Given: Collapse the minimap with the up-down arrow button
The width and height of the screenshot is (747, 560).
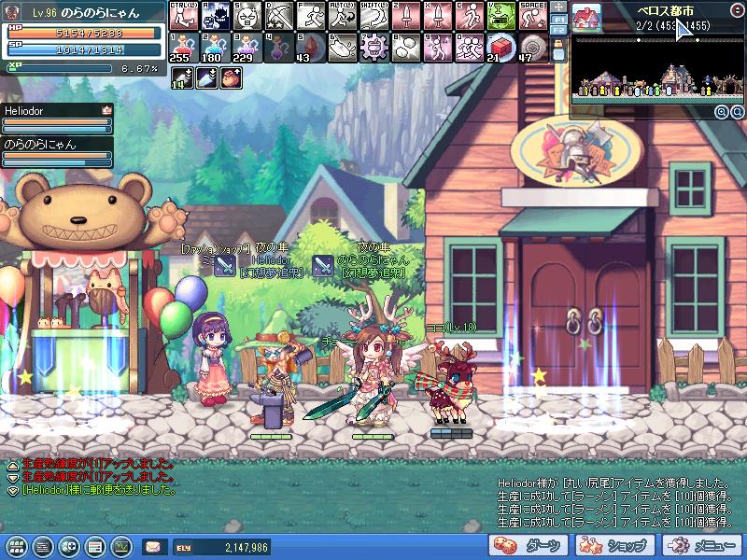Looking at the screenshot, I should (737, 10).
